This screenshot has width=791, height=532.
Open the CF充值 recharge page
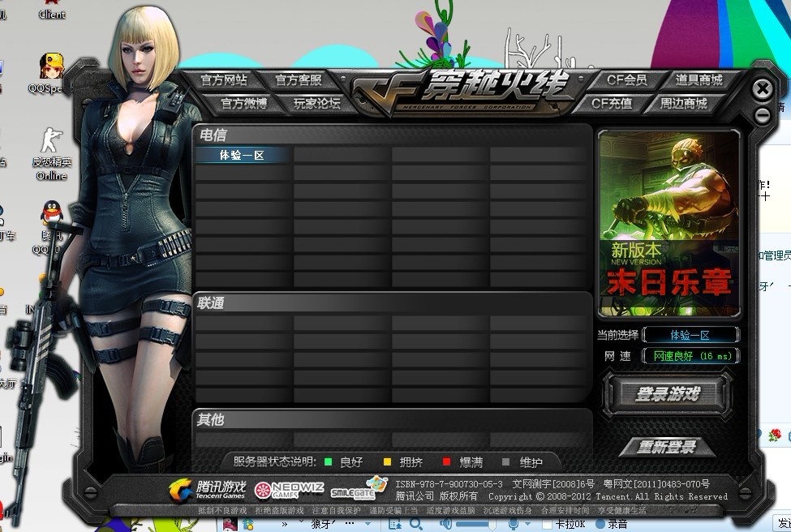click(x=612, y=103)
